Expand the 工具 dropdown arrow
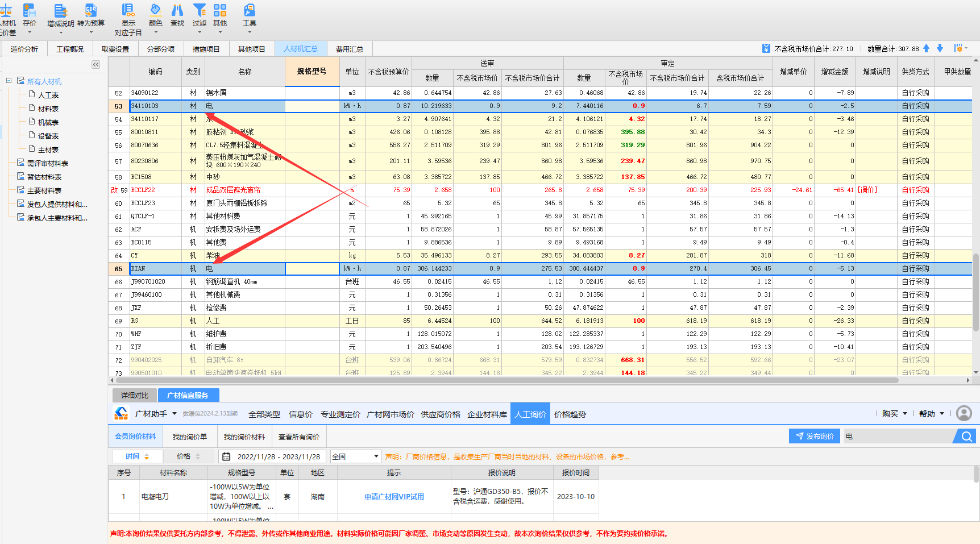 click(x=250, y=32)
